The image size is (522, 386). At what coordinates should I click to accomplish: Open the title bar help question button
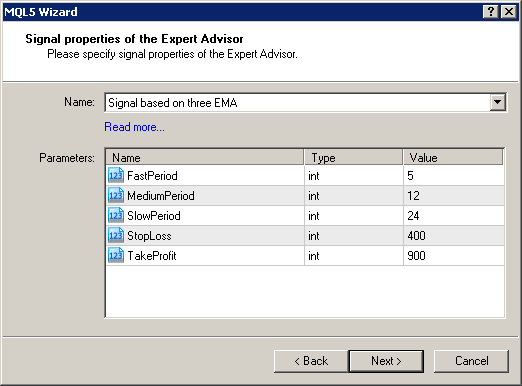[491, 12]
